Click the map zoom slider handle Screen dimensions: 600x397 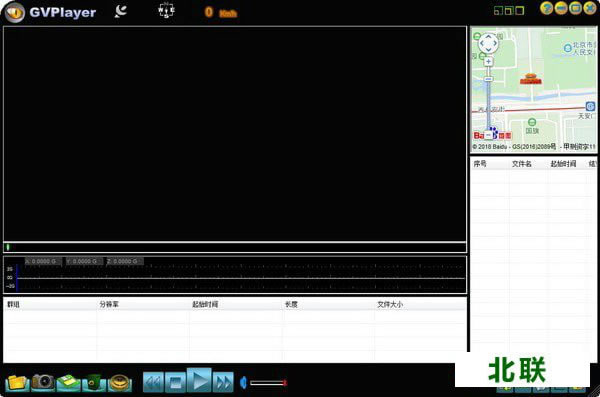tap(488, 79)
